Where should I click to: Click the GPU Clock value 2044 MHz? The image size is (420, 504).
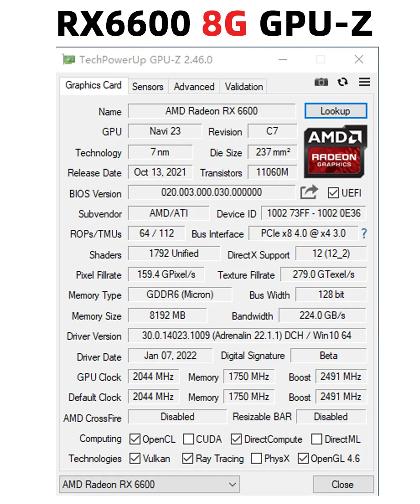click(153, 377)
